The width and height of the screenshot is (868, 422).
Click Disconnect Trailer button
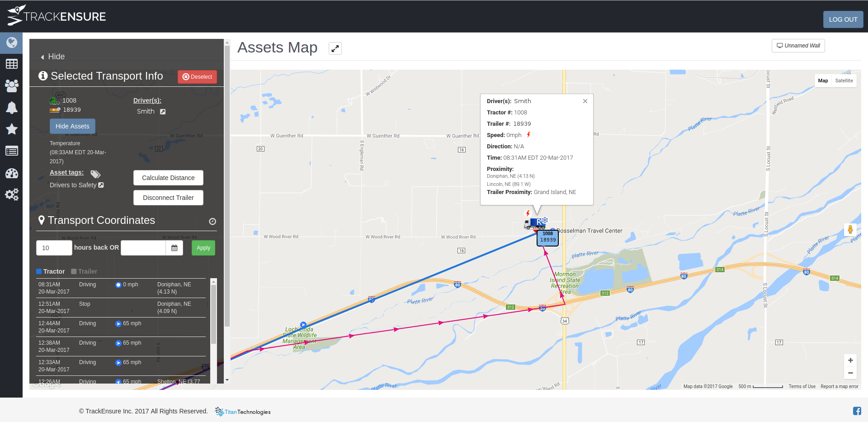tap(168, 198)
